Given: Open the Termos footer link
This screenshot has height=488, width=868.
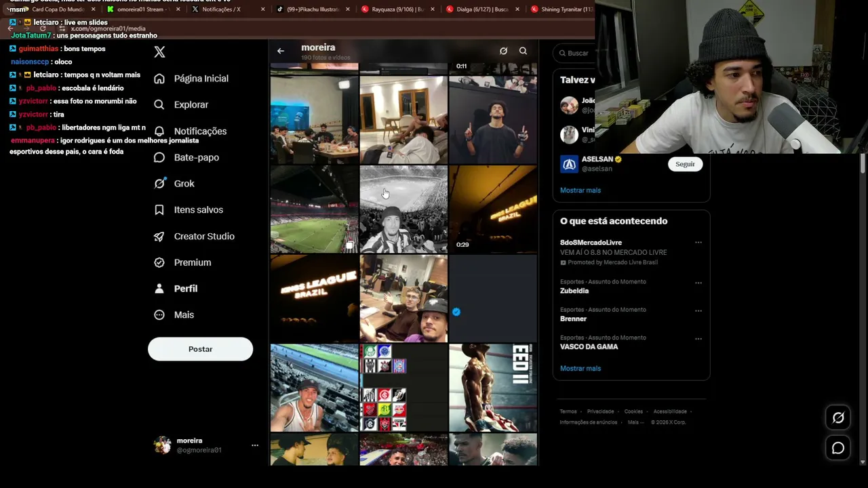Looking at the screenshot, I should (568, 411).
